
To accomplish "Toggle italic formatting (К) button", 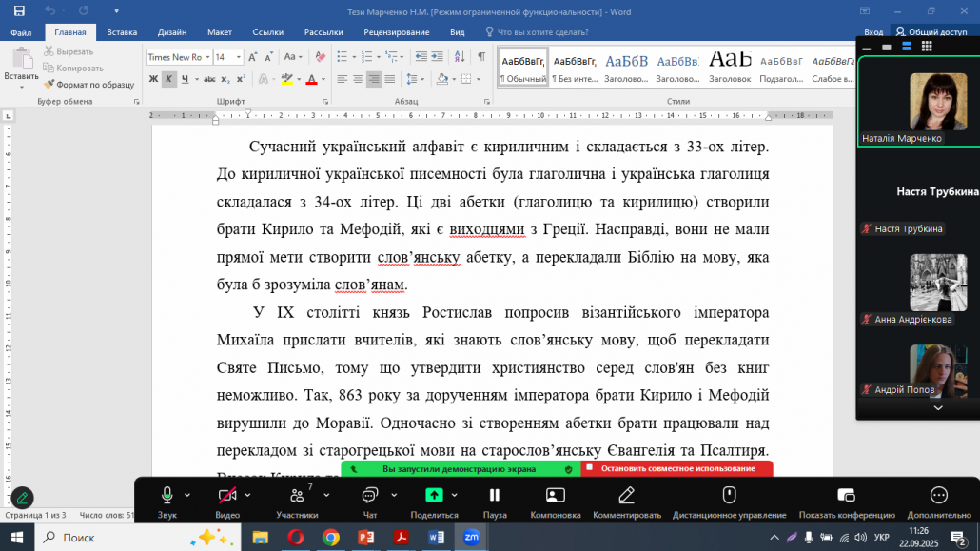I will (x=168, y=79).
